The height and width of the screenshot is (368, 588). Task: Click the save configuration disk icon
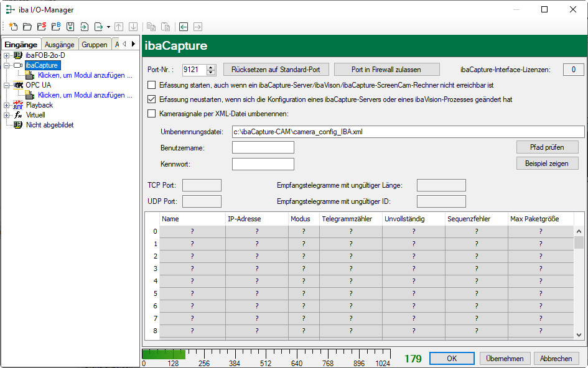click(70, 27)
